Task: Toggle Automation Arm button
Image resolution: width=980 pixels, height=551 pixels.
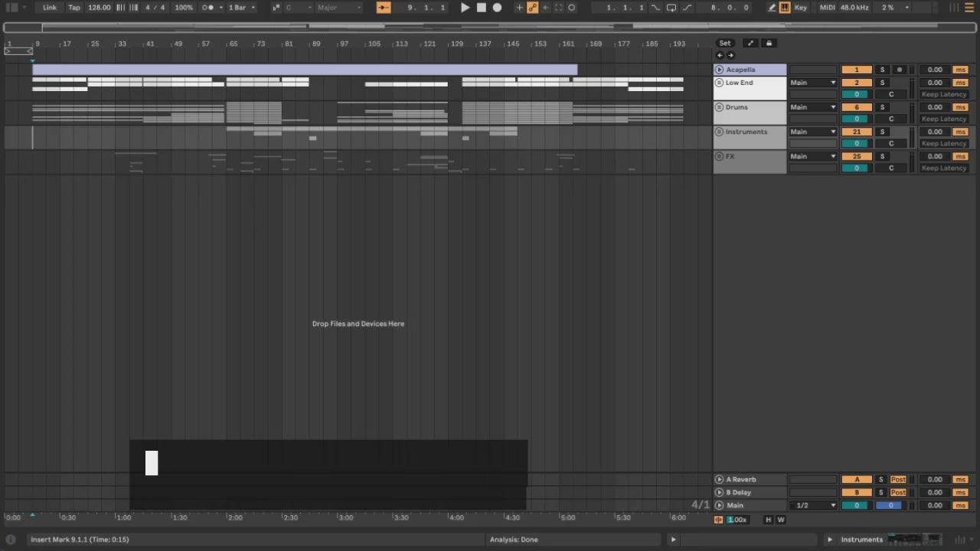Action: (x=532, y=8)
